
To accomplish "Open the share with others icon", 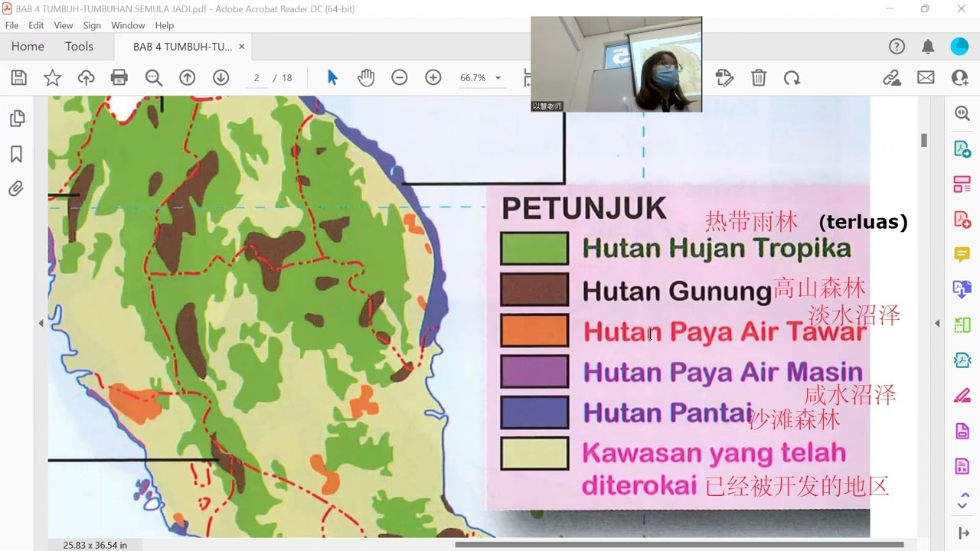I will coord(959,77).
